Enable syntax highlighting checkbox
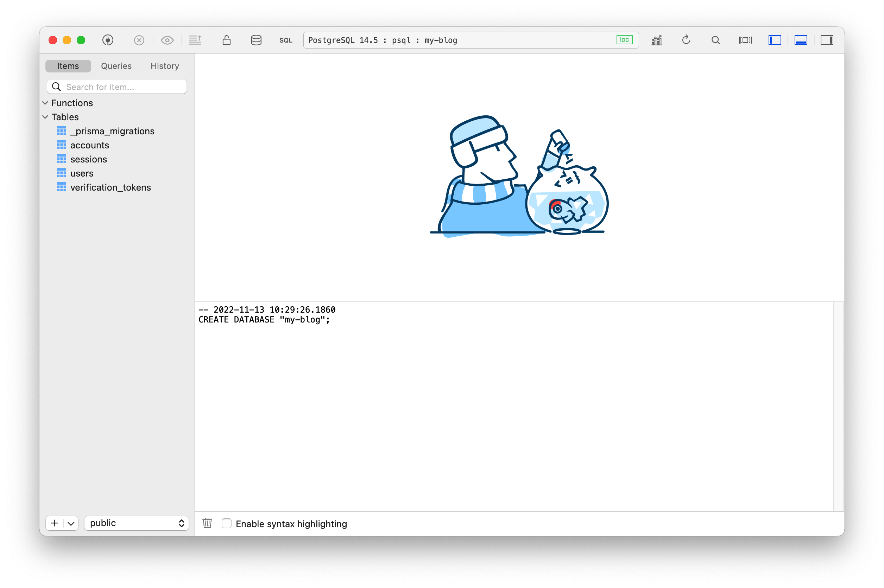This screenshot has width=884, height=588. point(227,523)
